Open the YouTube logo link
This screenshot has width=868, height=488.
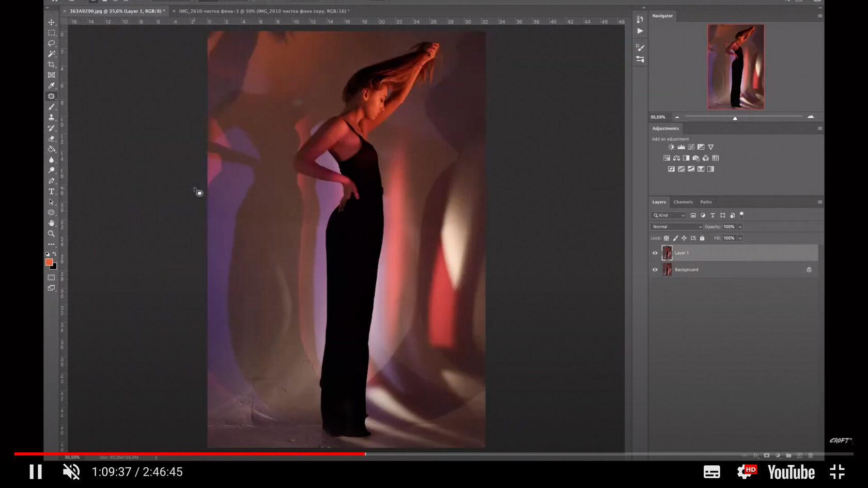791,472
